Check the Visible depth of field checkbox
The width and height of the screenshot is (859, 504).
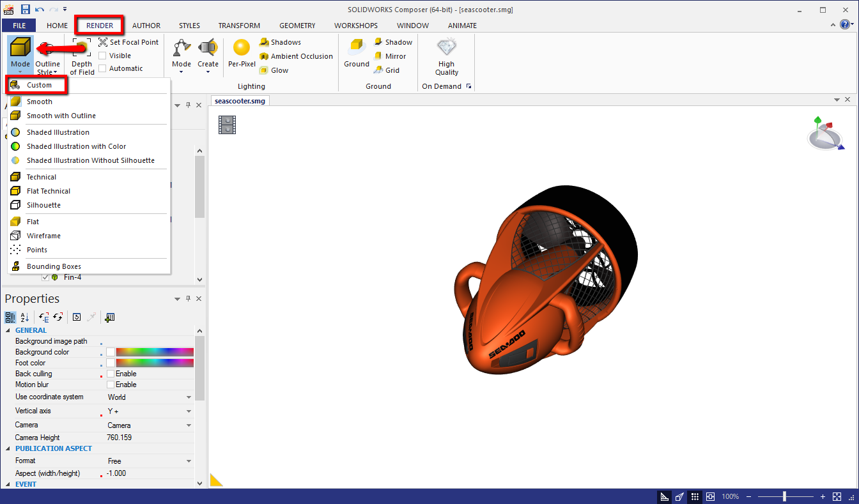(102, 56)
